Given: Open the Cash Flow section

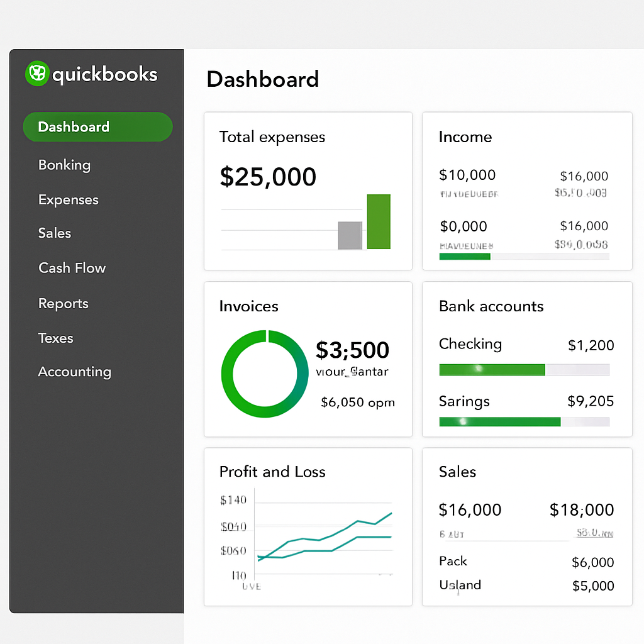Looking at the screenshot, I should pyautogui.click(x=72, y=268).
